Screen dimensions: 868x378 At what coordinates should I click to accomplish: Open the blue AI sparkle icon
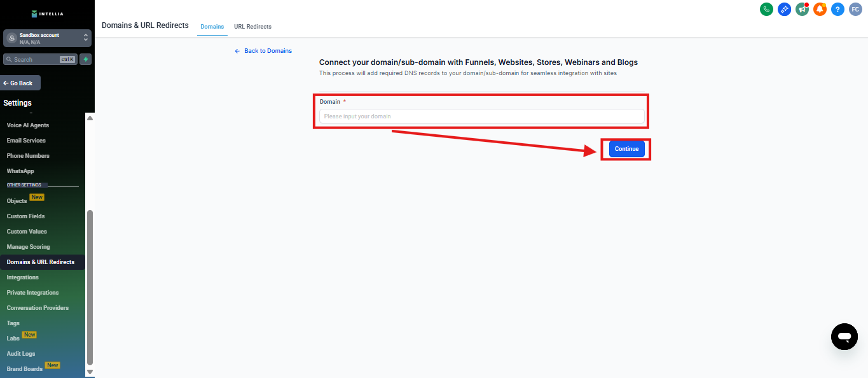784,9
